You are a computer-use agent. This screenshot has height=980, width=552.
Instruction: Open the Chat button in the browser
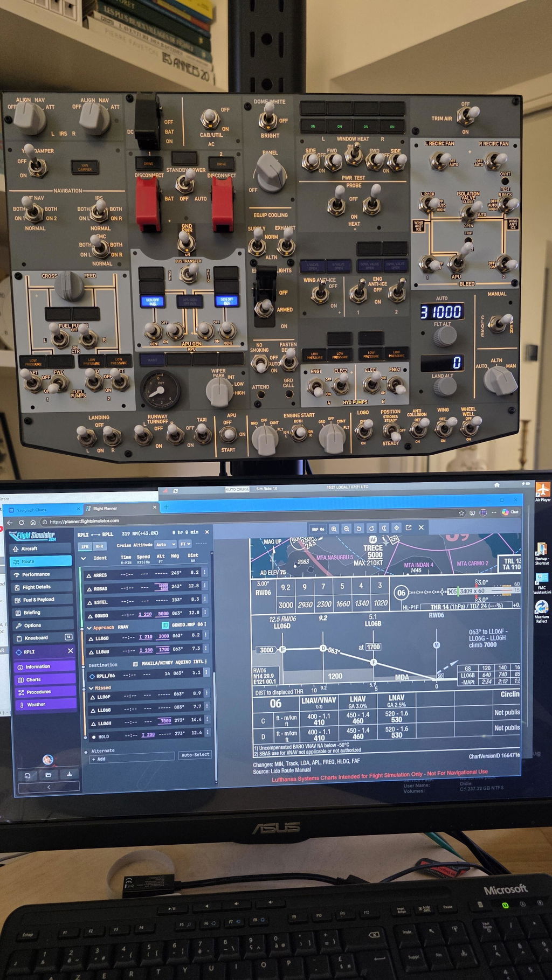(x=510, y=512)
